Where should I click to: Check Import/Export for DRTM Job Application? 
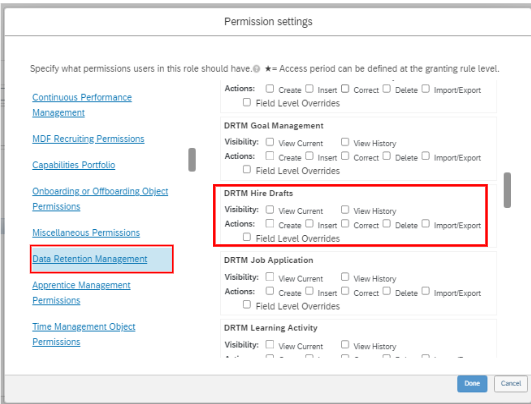tap(426, 291)
